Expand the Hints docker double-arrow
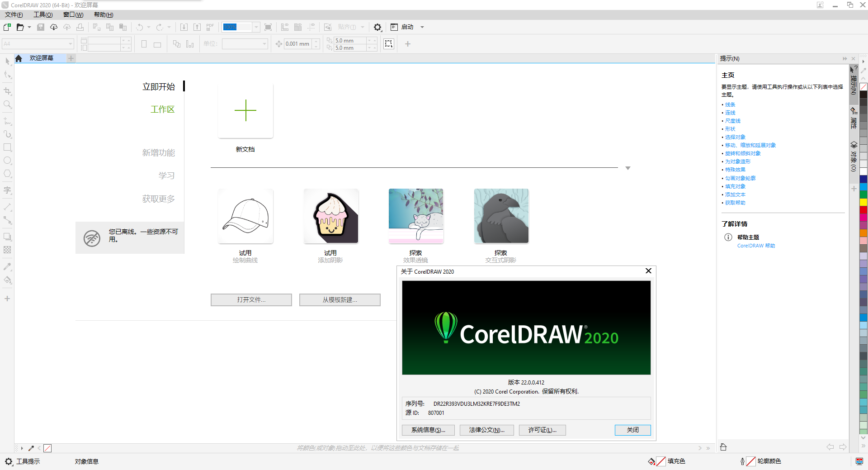 845,59
